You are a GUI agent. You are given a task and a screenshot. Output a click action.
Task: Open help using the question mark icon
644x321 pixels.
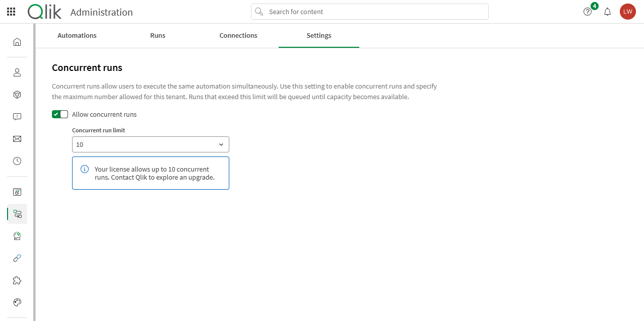[587, 11]
